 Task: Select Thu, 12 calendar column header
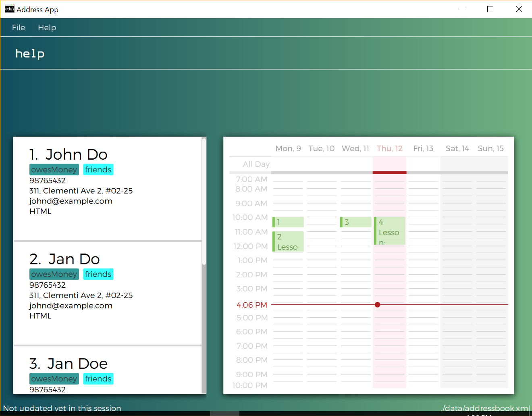click(x=390, y=148)
